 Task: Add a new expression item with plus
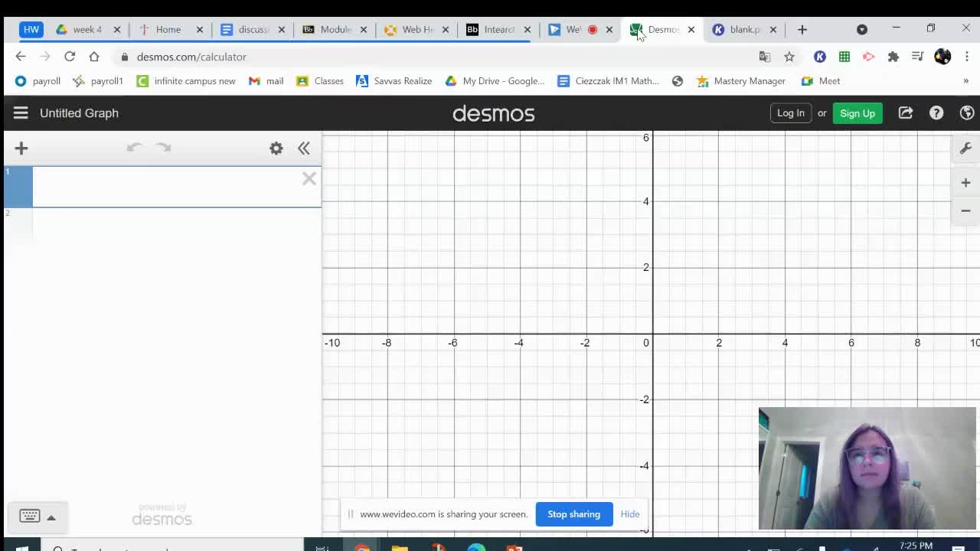(x=21, y=148)
